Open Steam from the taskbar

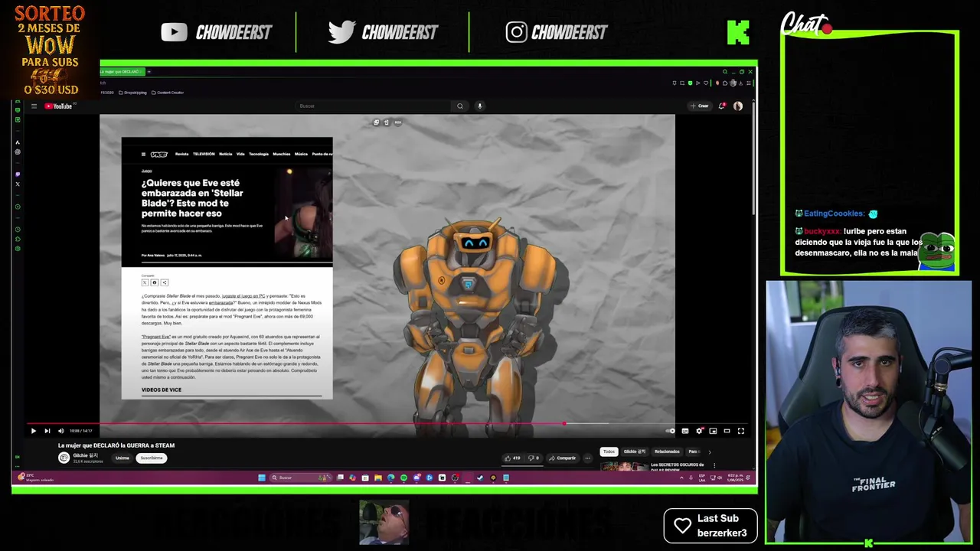(480, 478)
